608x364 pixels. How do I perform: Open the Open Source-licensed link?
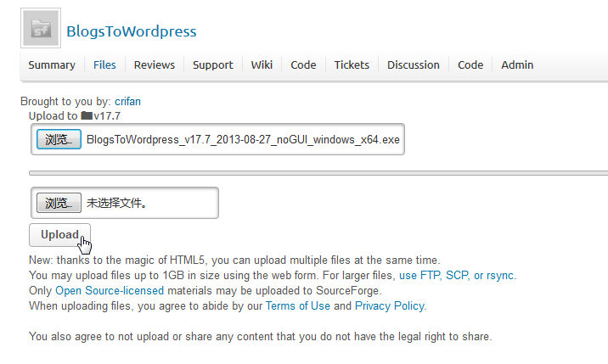[x=110, y=291]
